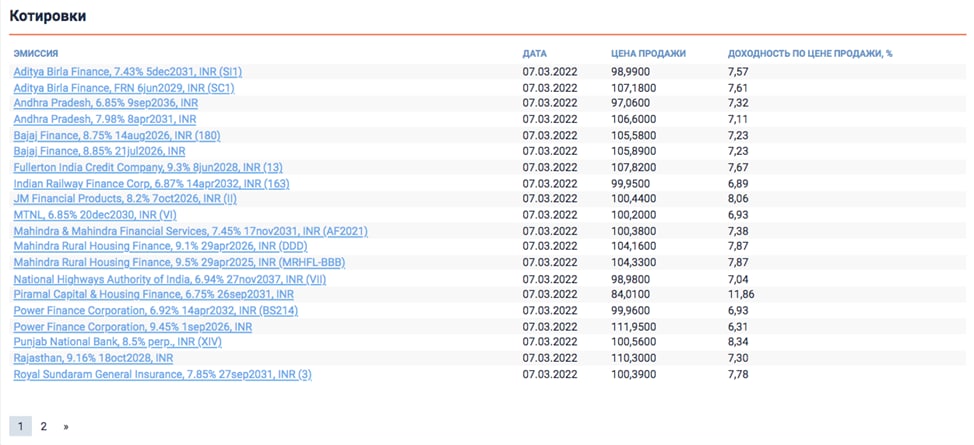Open Mahindra Rural Housing Finance 9.5% link
The image size is (974, 445).
tap(179, 263)
